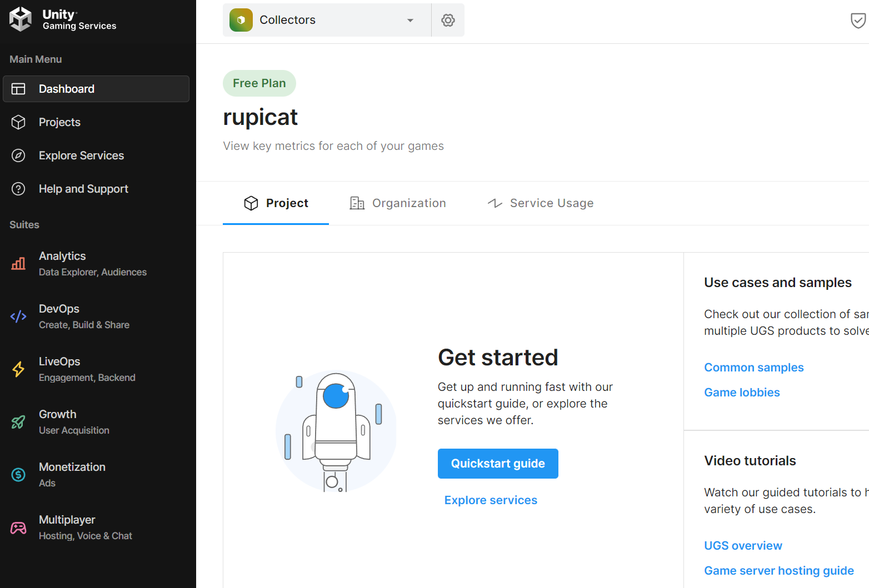Open the Dashboard menu item

96,89
